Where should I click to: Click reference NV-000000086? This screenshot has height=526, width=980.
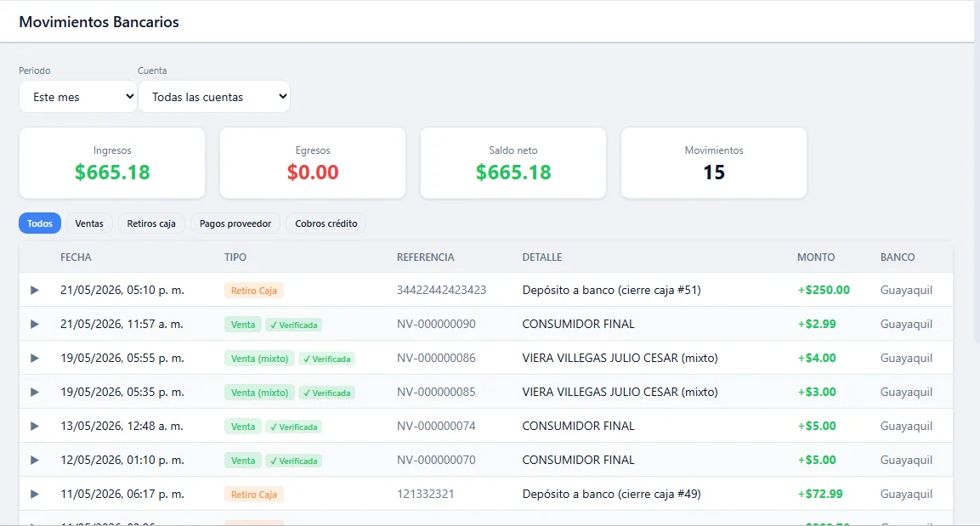436,358
